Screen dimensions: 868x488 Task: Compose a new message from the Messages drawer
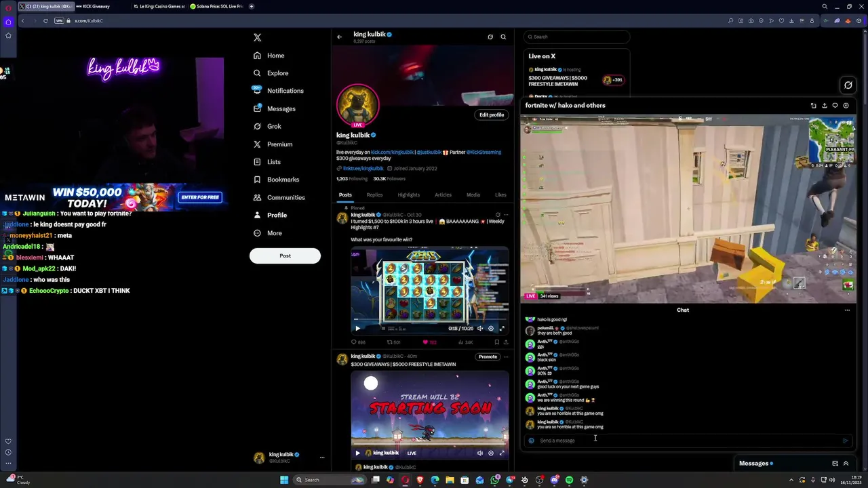coord(835,464)
